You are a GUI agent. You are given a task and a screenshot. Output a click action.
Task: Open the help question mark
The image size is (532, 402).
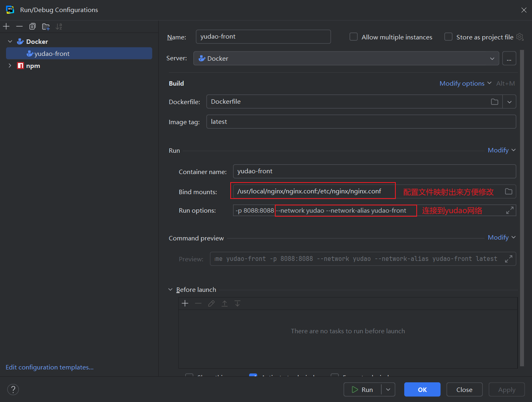click(13, 389)
